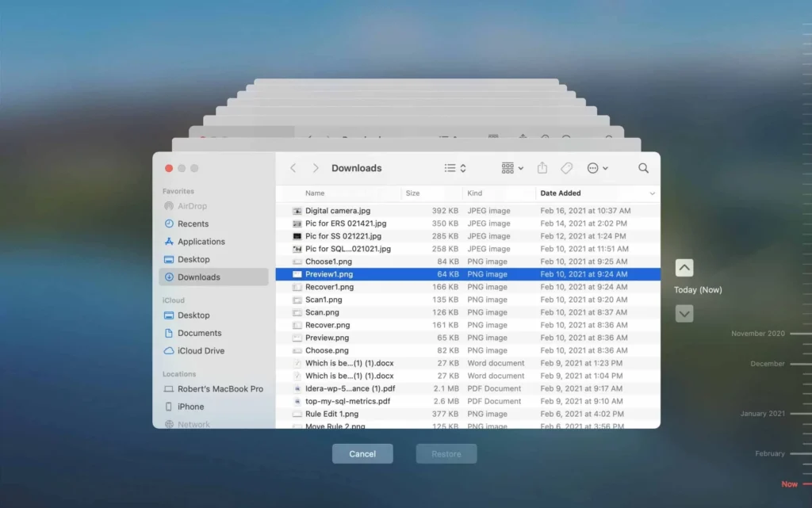Viewport: 812px width, 508px height.
Task: Open the group-by grid dropdown
Action: coord(512,168)
